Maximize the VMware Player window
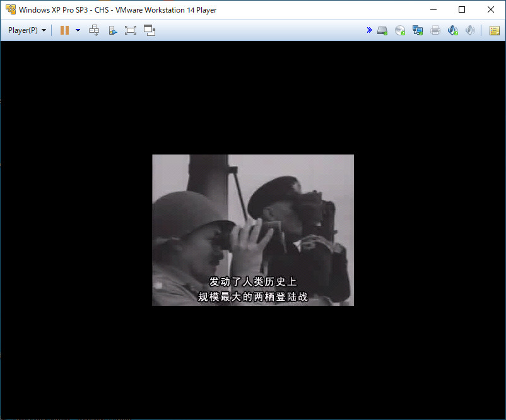Image resolution: width=506 pixels, height=420 pixels. [x=462, y=9]
